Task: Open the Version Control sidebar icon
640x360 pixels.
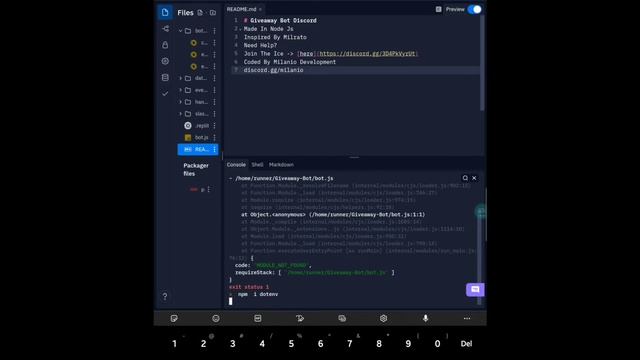Action: pyautogui.click(x=165, y=29)
